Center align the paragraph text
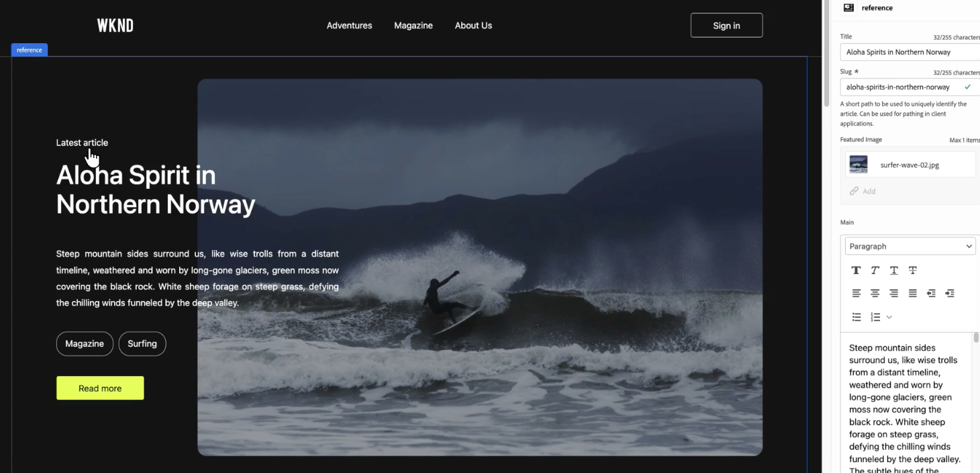This screenshot has height=473, width=980. point(875,294)
